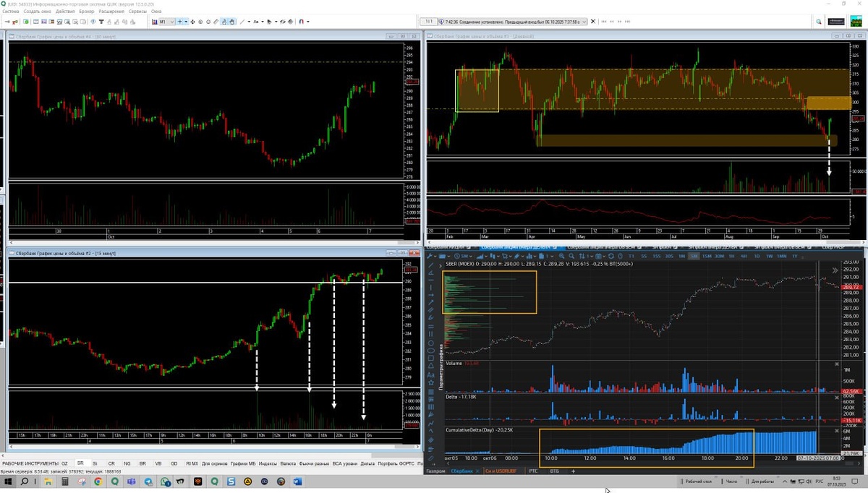Switch to the ВТБ bottom tab
The width and height of the screenshot is (868, 493).
pos(555,471)
